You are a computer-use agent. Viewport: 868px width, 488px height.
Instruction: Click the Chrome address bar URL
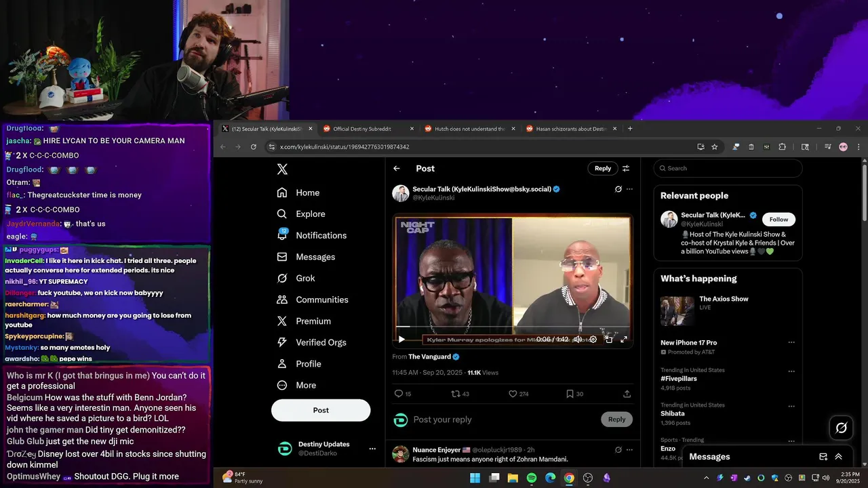[344, 147]
